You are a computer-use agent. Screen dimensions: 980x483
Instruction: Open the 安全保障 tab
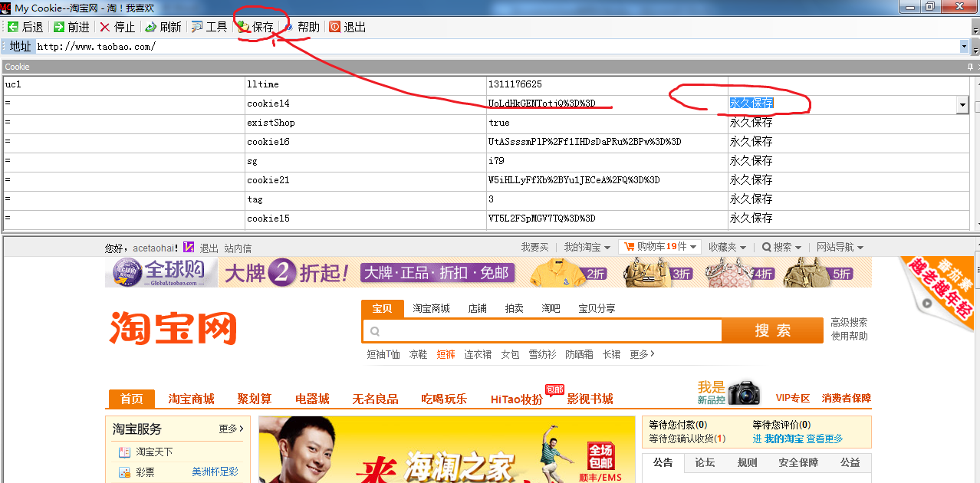798,462
